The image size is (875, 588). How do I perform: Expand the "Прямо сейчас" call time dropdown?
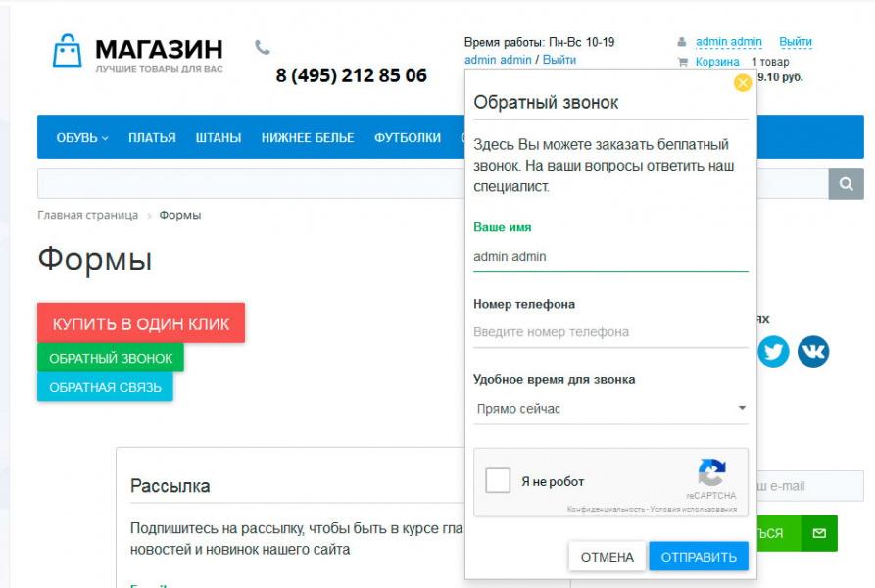[610, 409]
